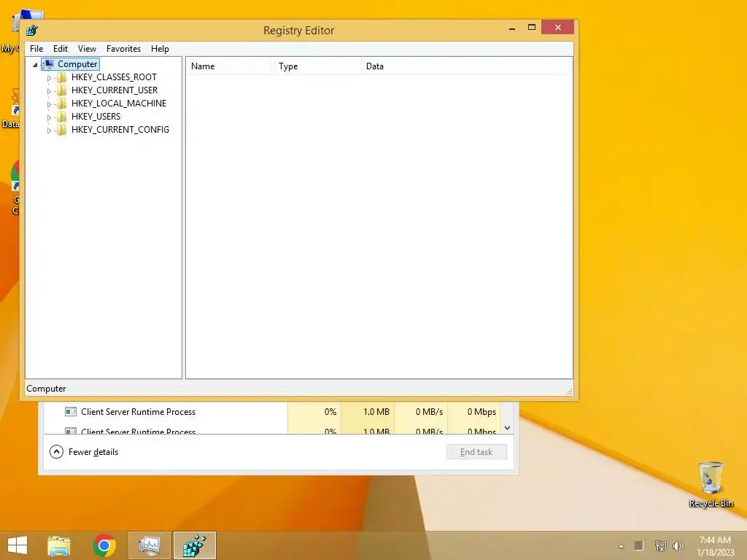Viewport: 747px width, 560px height.
Task: Click the HKEY_CURRENT_USER folder icon
Action: 62,90
